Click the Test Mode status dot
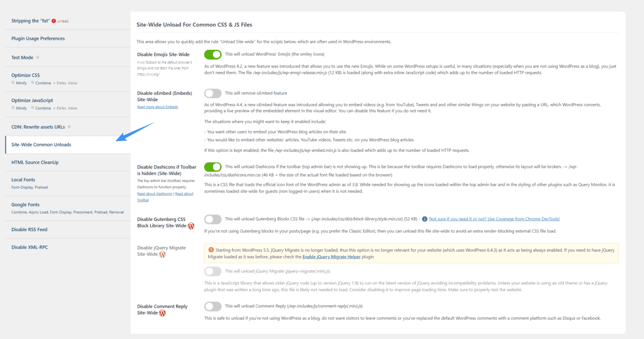644x339 pixels. tap(38, 57)
